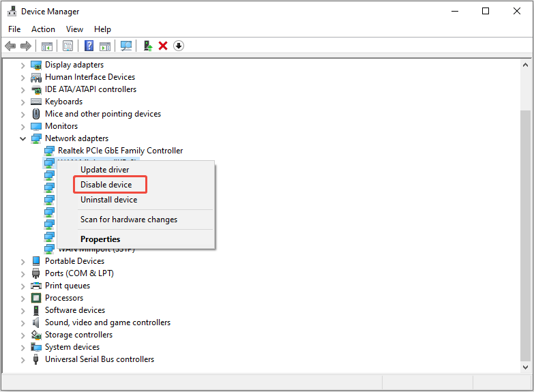The image size is (534, 392).
Task: Click the System devices folder icon
Action: click(36, 347)
